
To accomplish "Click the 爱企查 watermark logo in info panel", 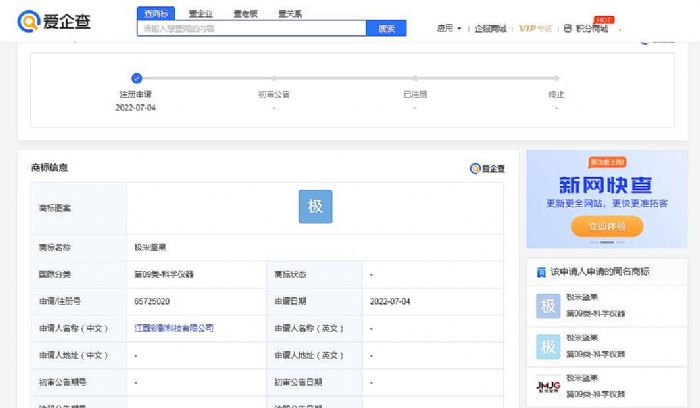I will [x=487, y=169].
